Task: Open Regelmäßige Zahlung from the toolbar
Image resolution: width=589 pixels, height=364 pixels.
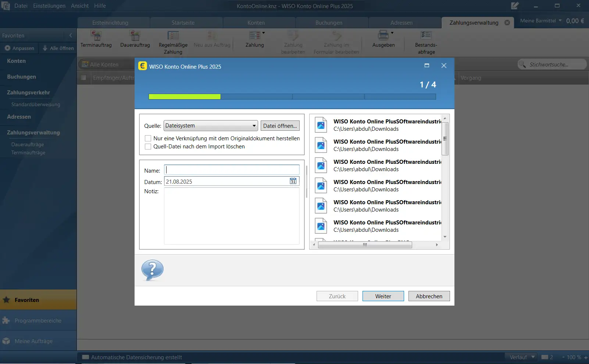Action: tap(173, 36)
